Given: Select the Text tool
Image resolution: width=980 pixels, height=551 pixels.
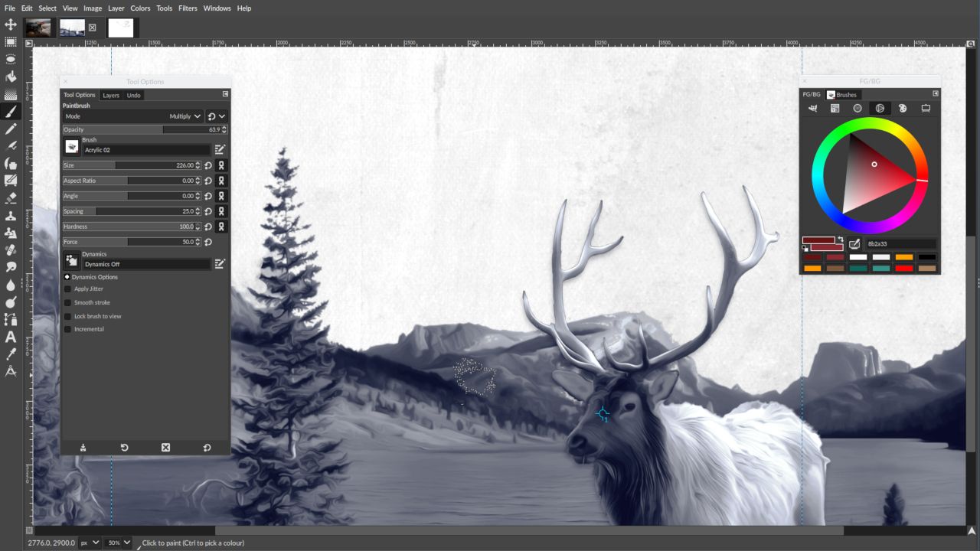Looking at the screenshot, I should click(11, 337).
